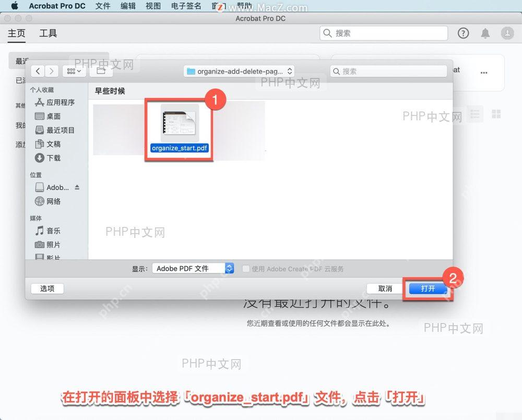Viewport: 522px width, 420px height.
Task: Open 桌面 in the sidebar
Action: tap(48, 116)
